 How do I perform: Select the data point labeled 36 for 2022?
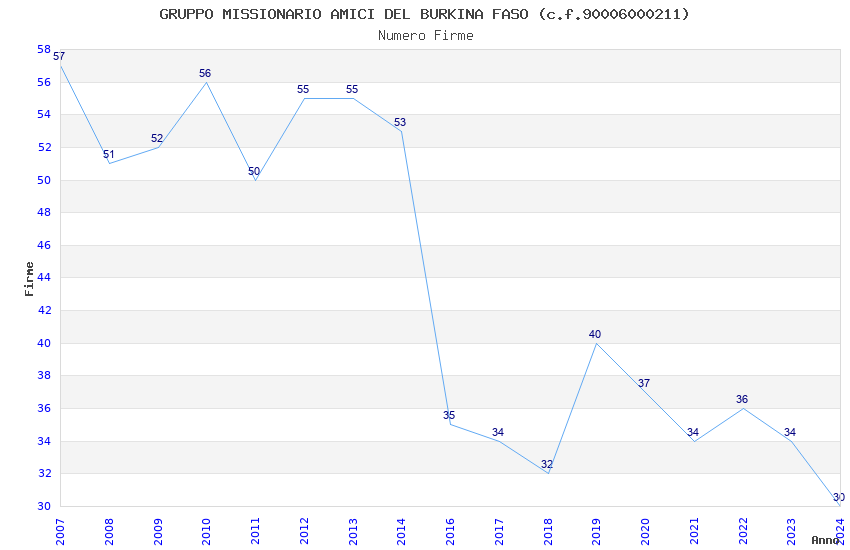click(x=742, y=400)
